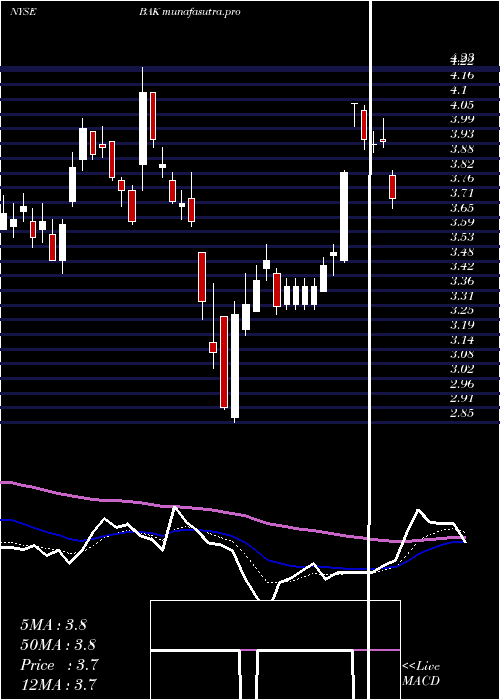
Task: Click the 4.05 price axis label
Action: pos(462,105)
